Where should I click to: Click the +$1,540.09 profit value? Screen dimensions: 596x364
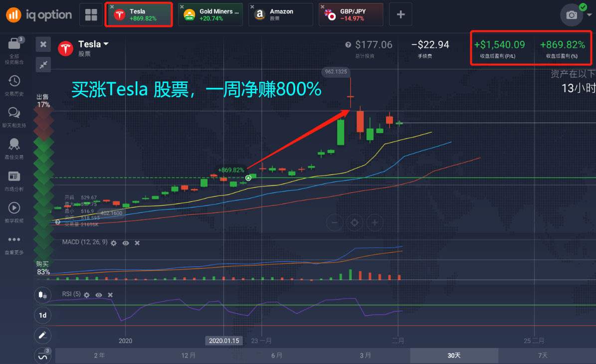[x=499, y=45]
